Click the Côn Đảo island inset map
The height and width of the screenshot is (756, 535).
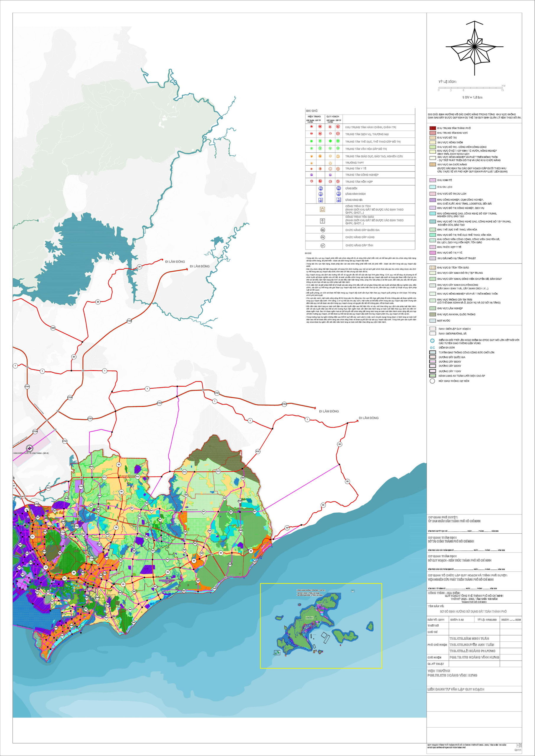[321, 625]
